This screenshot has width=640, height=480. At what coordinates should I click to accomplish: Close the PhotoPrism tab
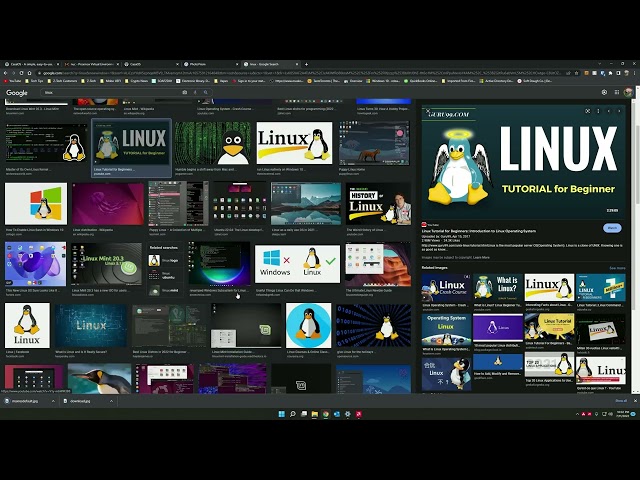(237, 64)
